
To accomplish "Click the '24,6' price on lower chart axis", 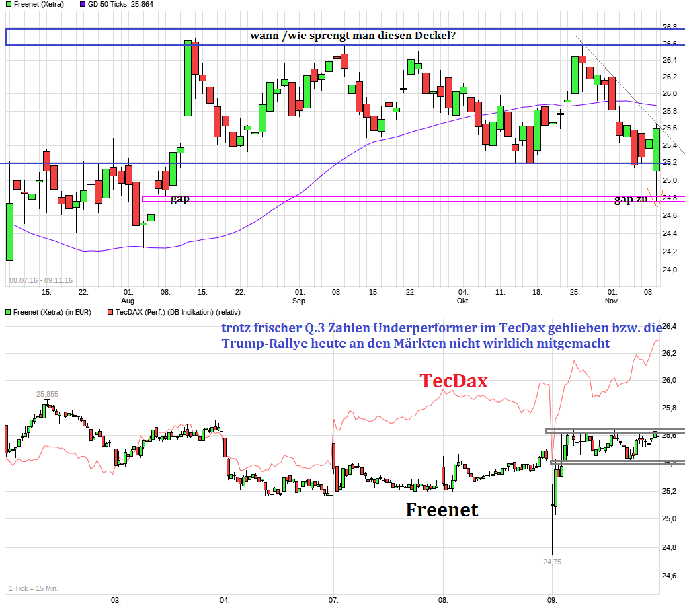I will click(x=670, y=576).
